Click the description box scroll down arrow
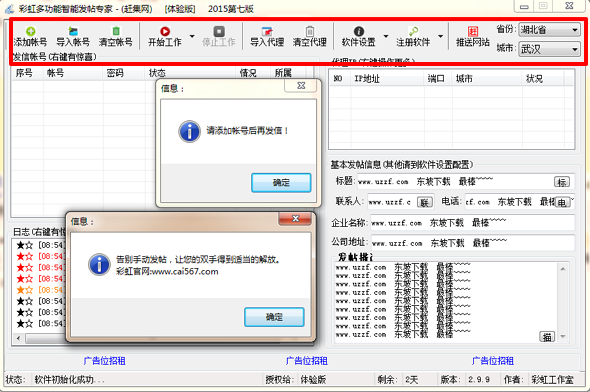The width and height of the screenshot is (590, 392). [x=563, y=336]
